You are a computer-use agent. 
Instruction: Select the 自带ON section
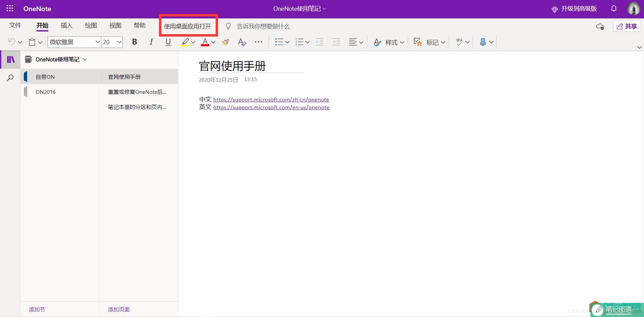click(x=60, y=77)
